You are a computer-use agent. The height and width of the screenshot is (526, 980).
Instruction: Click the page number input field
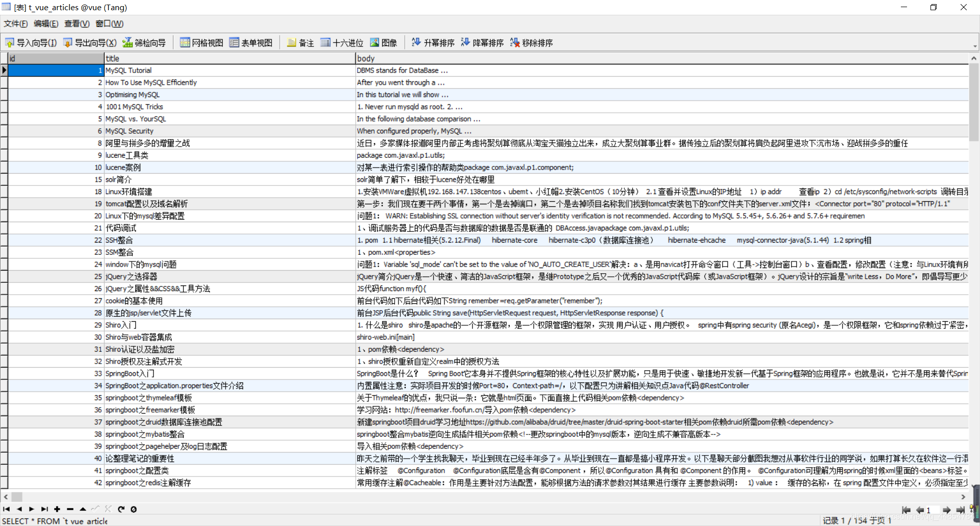coord(933,510)
